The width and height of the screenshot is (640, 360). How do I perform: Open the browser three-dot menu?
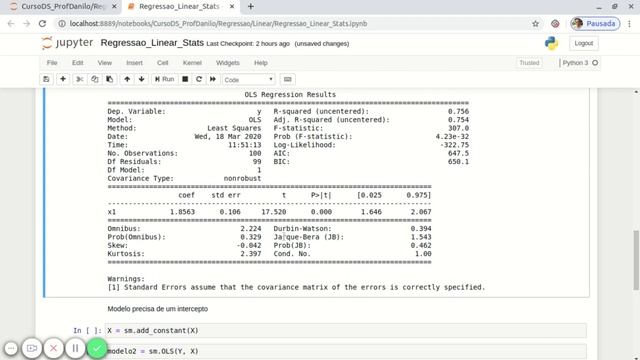click(629, 24)
